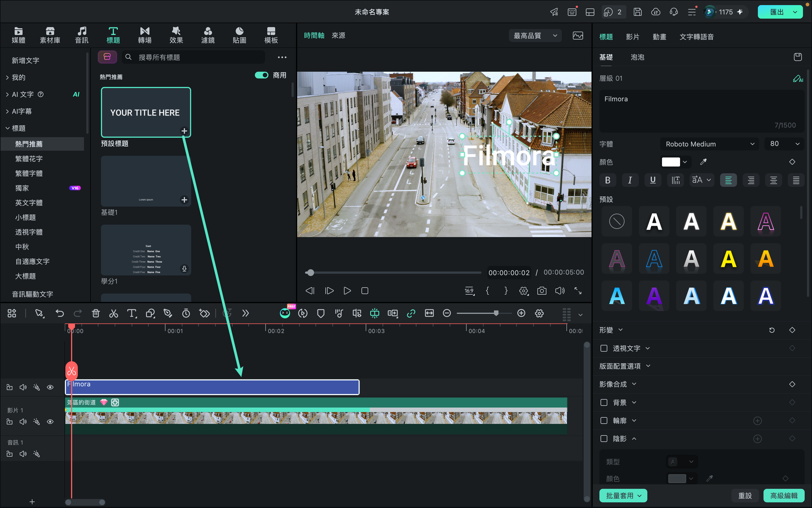Open the 批量套用 dropdown button
Image resolution: width=812 pixels, height=508 pixels.
coord(623,496)
